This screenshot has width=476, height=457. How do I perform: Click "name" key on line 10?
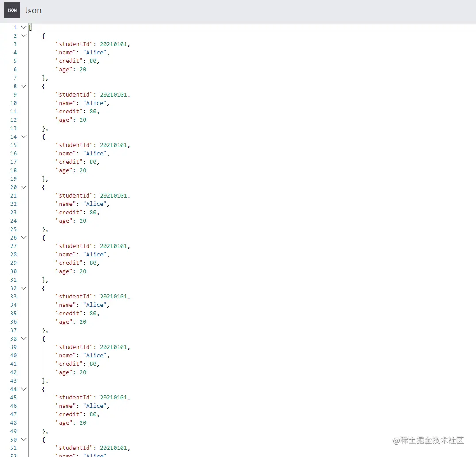tap(65, 103)
